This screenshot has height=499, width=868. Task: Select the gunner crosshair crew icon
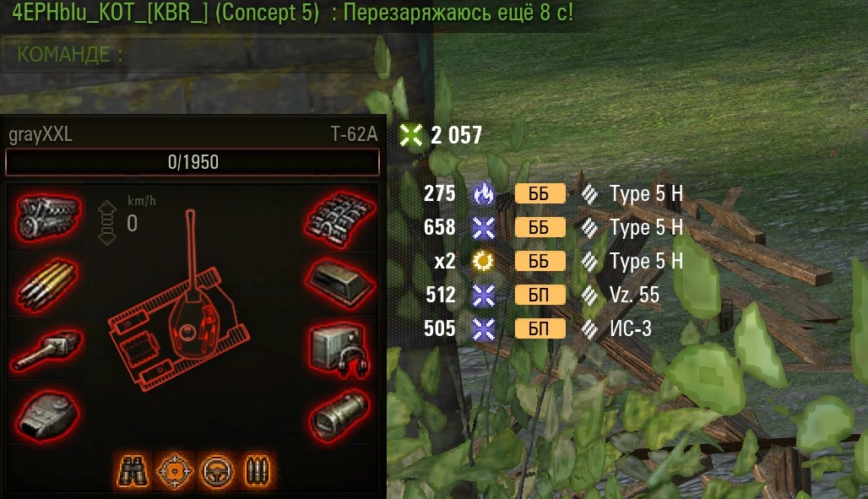[x=175, y=471]
